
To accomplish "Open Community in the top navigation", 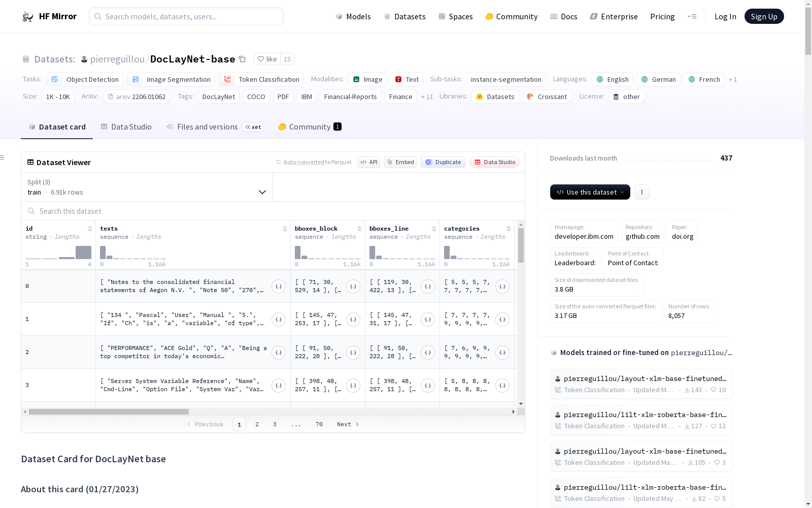I will click(512, 17).
